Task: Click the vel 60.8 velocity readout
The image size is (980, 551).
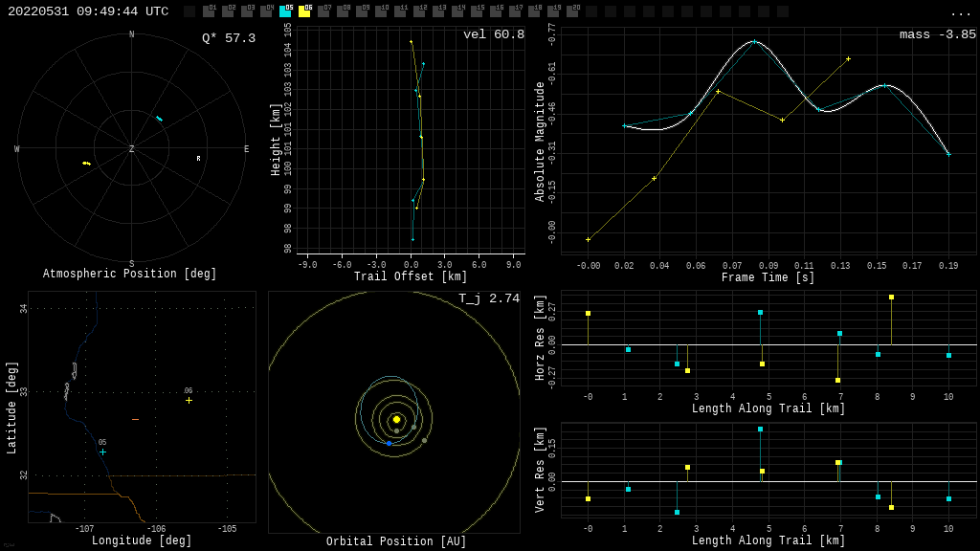Action: [x=493, y=34]
